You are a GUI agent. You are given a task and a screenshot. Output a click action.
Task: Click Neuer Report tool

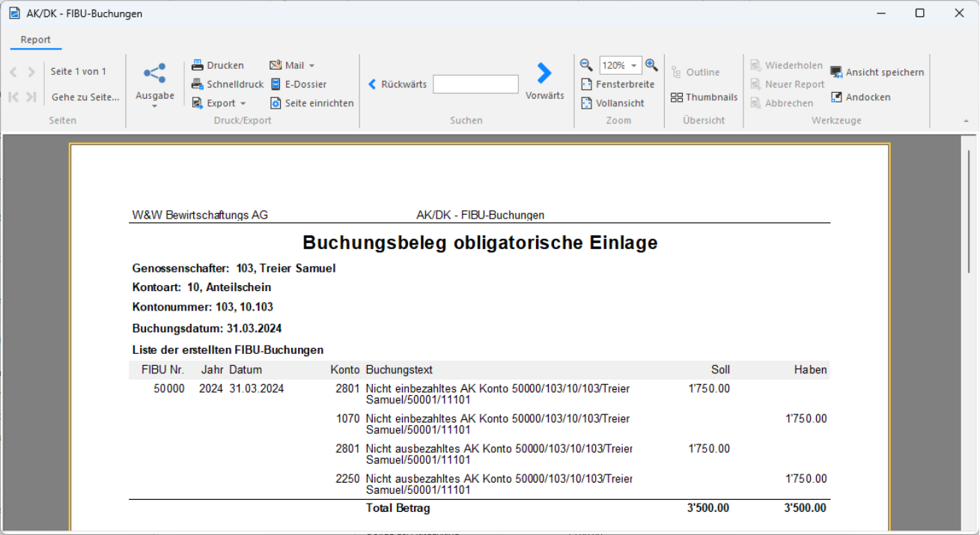pyautogui.click(x=788, y=85)
